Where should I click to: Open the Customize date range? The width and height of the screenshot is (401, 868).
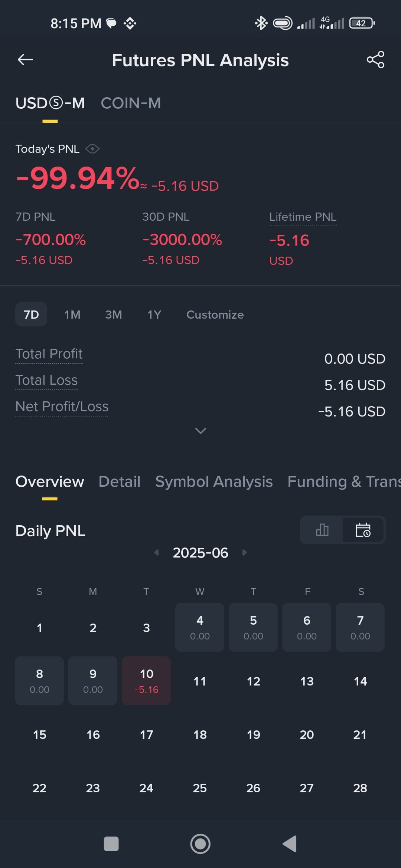215,315
